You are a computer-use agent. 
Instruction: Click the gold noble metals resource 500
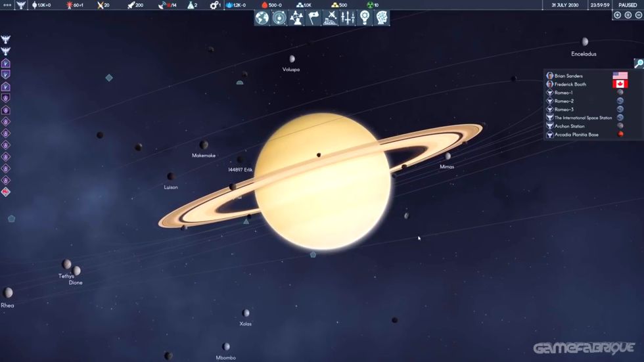click(339, 5)
